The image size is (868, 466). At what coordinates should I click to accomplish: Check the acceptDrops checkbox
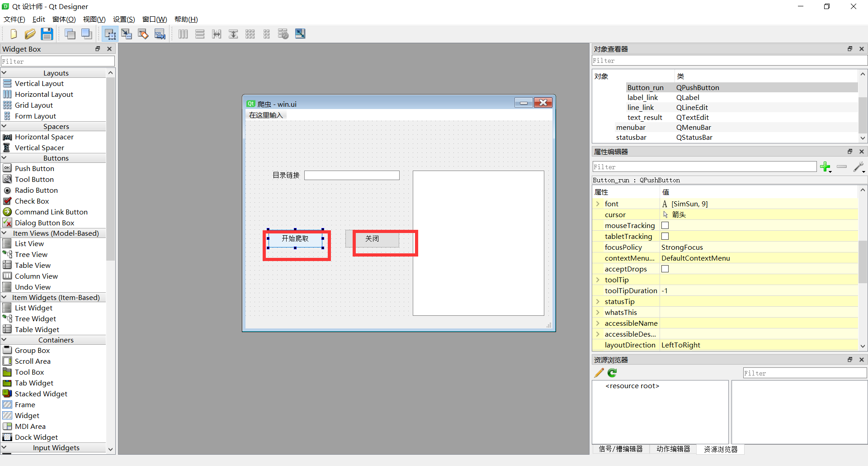[x=665, y=269]
